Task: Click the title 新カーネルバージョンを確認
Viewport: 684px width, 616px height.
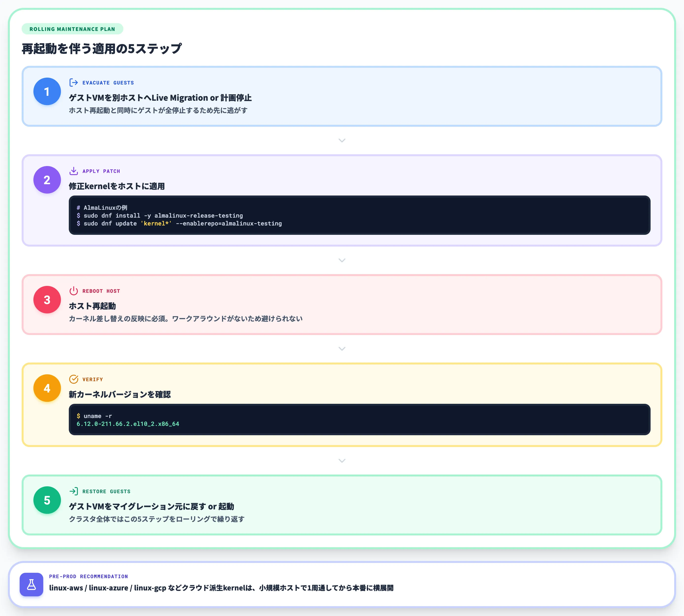Action: coord(120,394)
